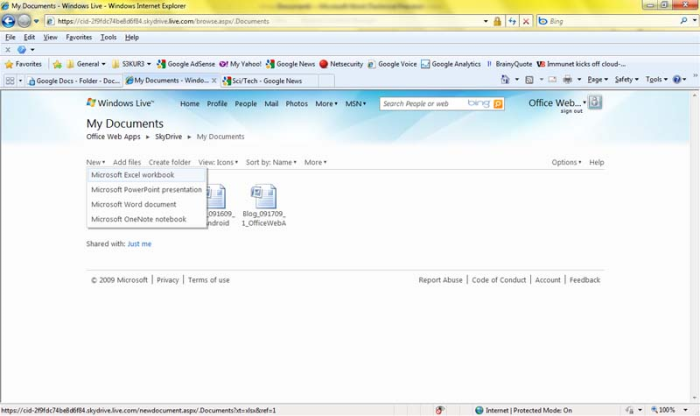This screenshot has width=700, height=416.
Task: Click the Report Abuse footer link
Action: pyautogui.click(x=440, y=280)
